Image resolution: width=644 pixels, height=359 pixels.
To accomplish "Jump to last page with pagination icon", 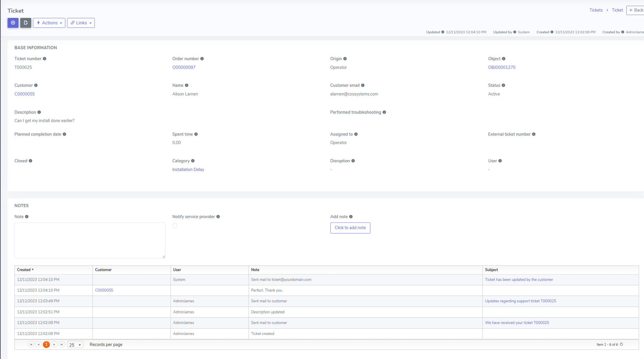I will point(62,344).
